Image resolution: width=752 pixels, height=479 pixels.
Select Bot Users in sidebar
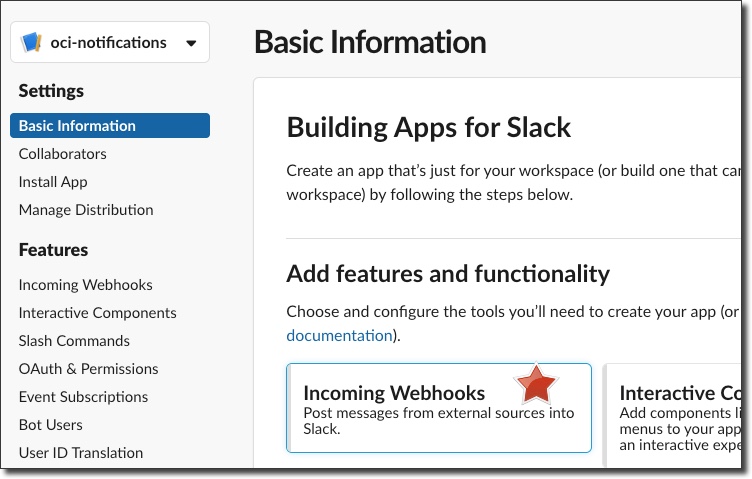(50, 425)
